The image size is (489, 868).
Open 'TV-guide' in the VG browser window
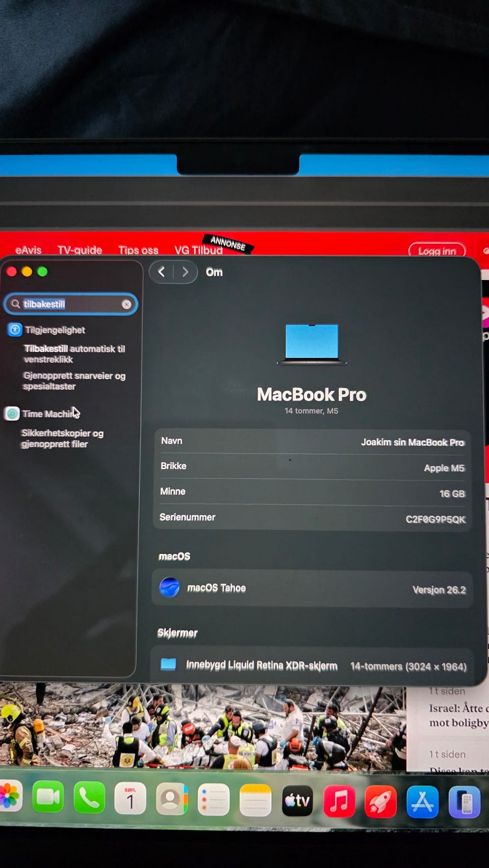tap(79, 250)
